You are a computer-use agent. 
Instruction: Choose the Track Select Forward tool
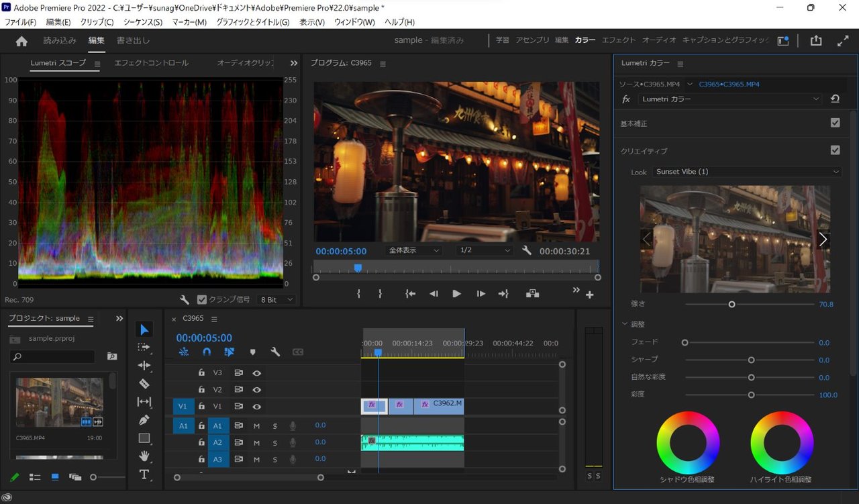(144, 347)
